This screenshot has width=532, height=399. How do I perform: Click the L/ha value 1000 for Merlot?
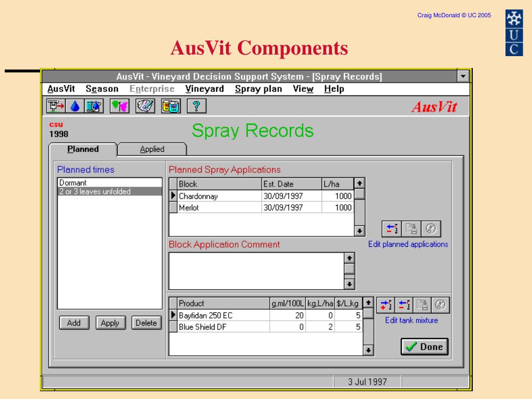[x=338, y=207]
